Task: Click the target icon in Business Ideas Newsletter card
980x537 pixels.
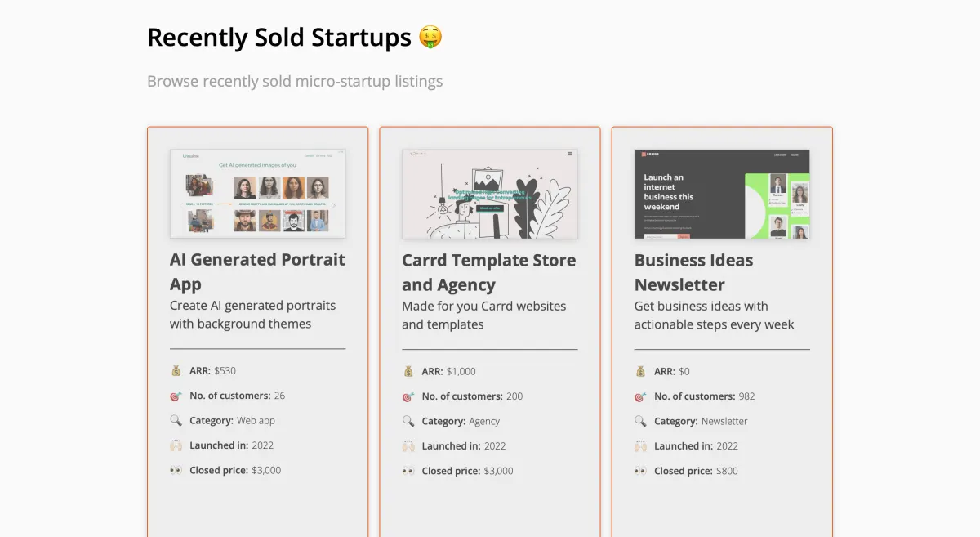Action: coord(640,396)
